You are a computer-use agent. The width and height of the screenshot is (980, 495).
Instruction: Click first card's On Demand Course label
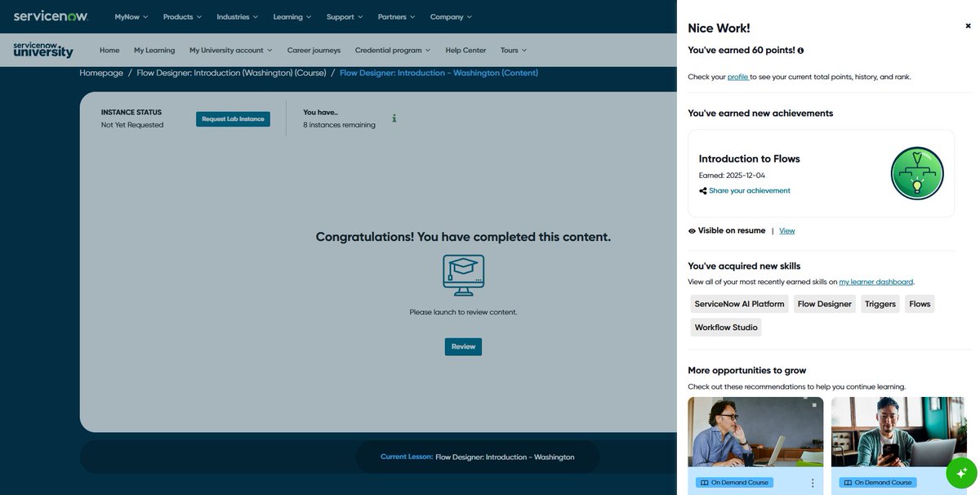[733, 483]
